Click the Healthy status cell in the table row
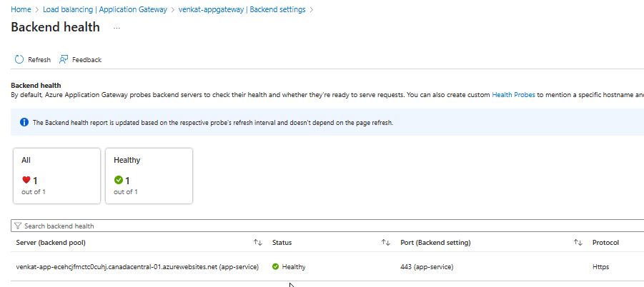 click(x=289, y=267)
